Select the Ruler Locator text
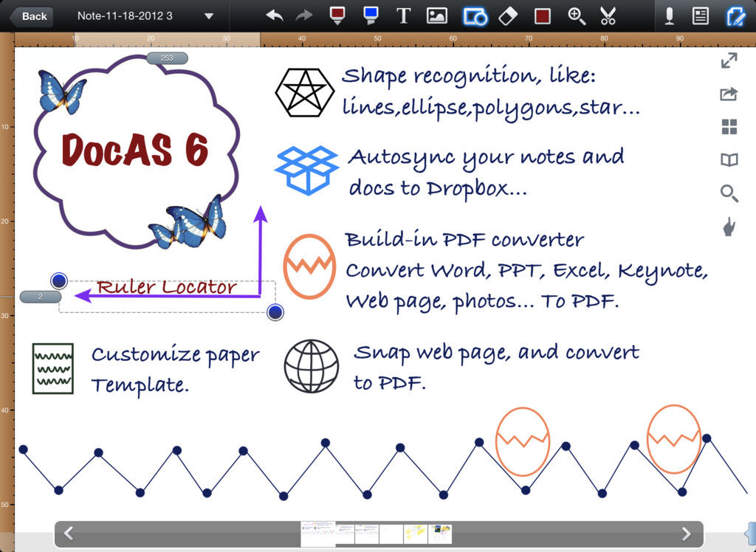 pyautogui.click(x=166, y=287)
